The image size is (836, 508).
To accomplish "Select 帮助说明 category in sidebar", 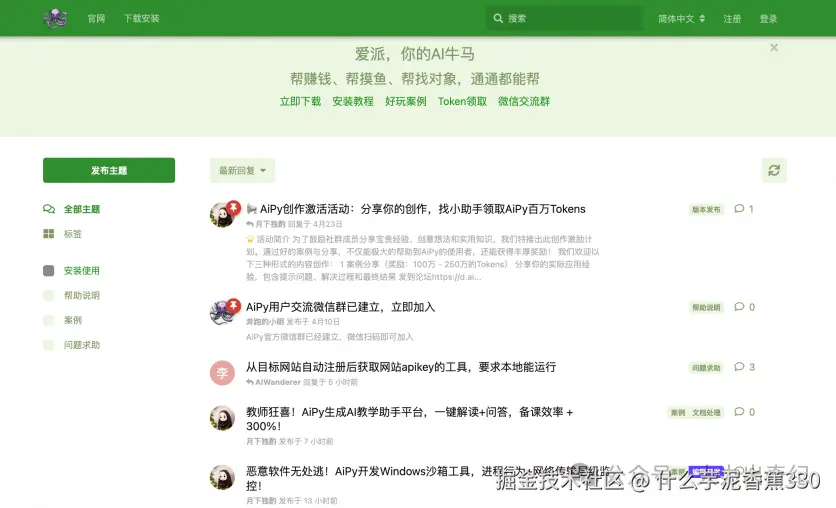I will (x=82, y=295).
